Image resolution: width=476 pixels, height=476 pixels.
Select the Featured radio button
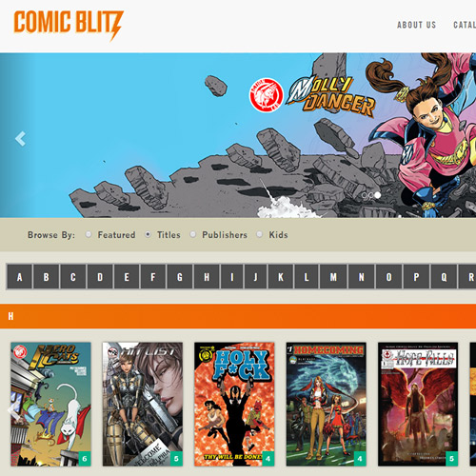[x=89, y=234]
